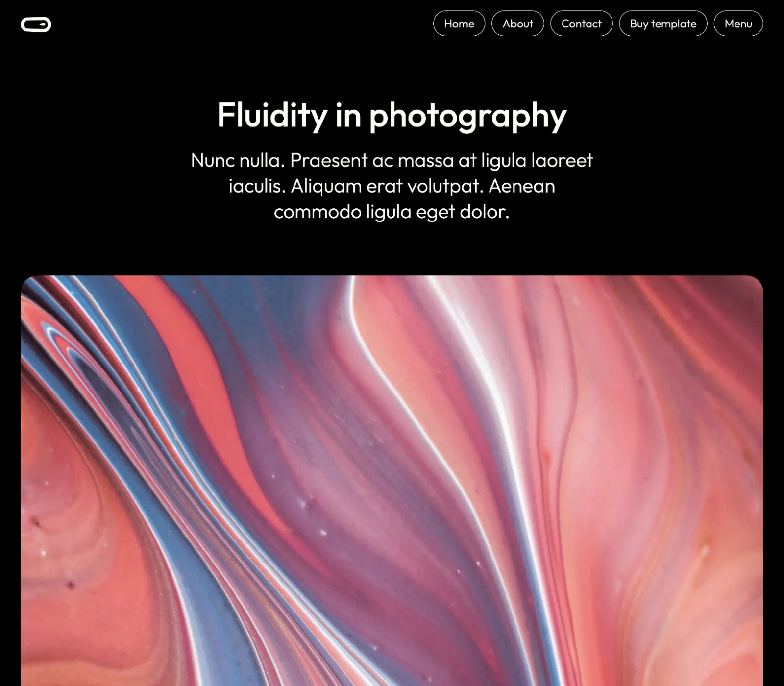Click the word "photography" in the title
This screenshot has width=784, height=686.
468,117
